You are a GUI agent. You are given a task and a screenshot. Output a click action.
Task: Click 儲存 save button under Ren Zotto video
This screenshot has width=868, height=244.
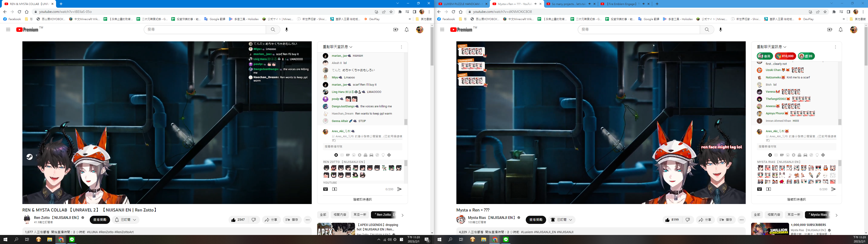click(292, 220)
